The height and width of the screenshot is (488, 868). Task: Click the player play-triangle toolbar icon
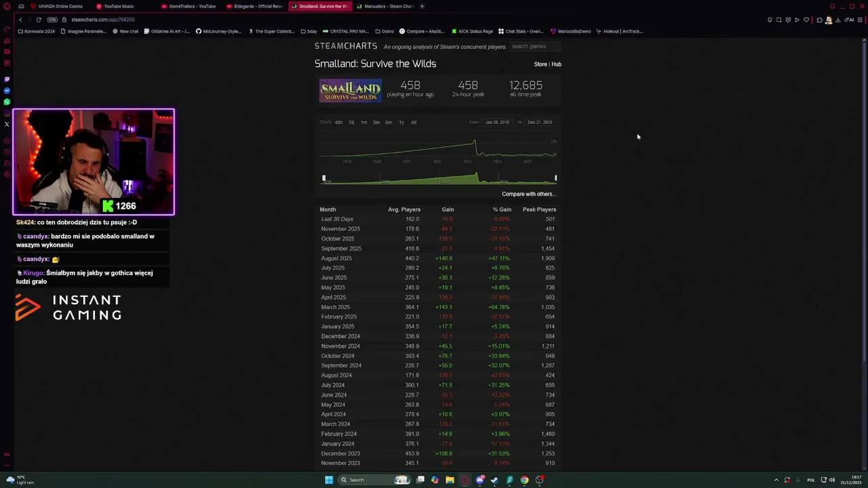tap(797, 20)
